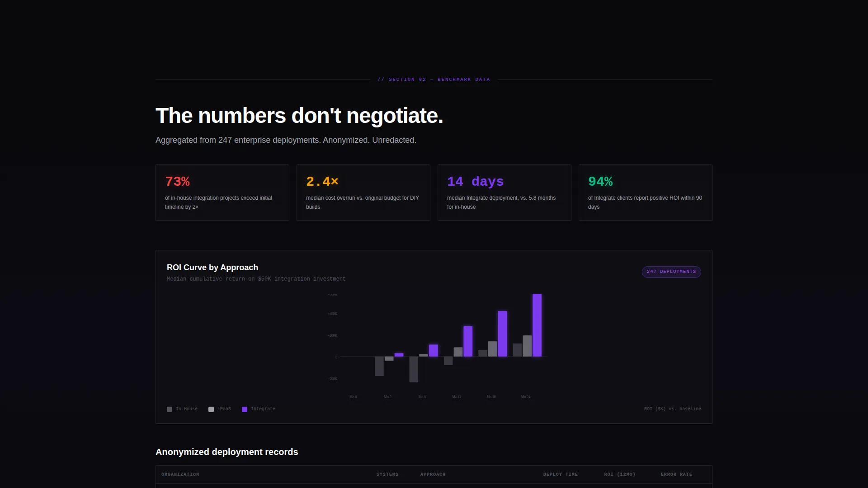Click the ERROR RATE column header
868x488 pixels.
tap(676, 474)
